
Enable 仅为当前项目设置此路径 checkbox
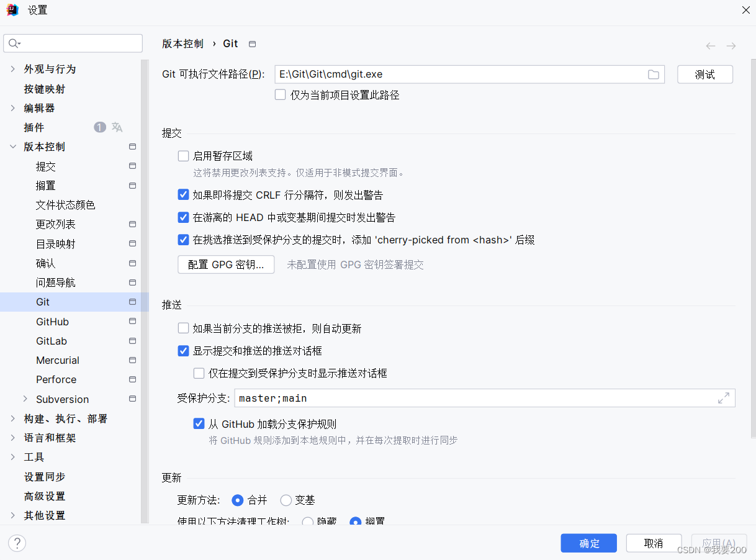280,95
